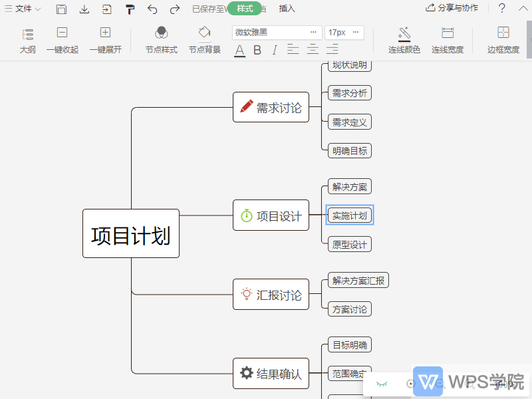Align text center
Viewport: 532px width, 399px height.
(x=313, y=49)
